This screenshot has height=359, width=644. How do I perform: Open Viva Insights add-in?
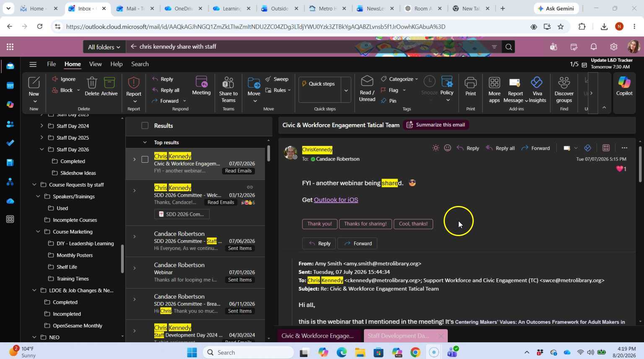click(x=537, y=89)
